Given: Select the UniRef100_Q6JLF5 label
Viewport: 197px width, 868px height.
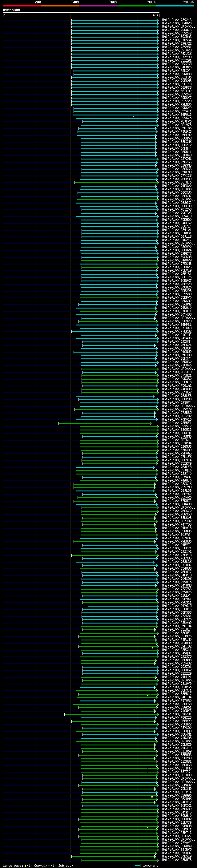Looking at the screenshot, I should (x=177, y=467).
